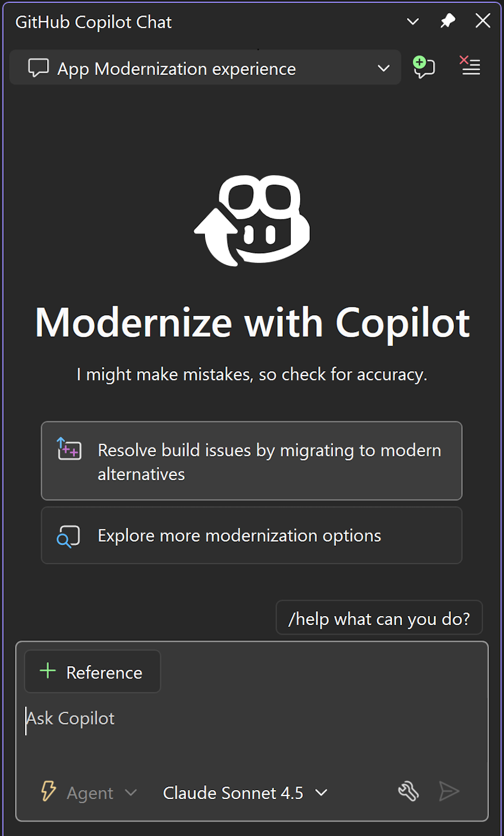The image size is (504, 836).
Task: Click the GitHub Copilot Chat title text
Action: pos(93,21)
